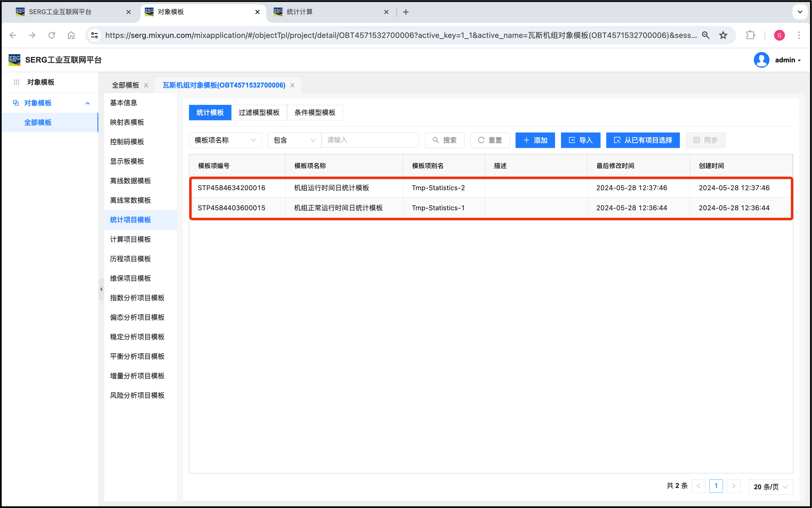Click the site settings icon in address bar
This screenshot has height=508, width=812.
[95, 35]
